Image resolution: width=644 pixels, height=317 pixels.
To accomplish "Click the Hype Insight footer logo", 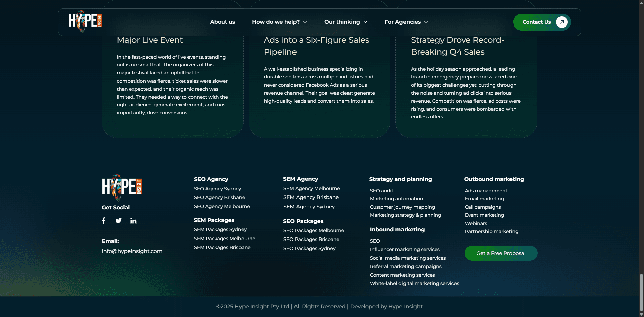I will point(122,187).
